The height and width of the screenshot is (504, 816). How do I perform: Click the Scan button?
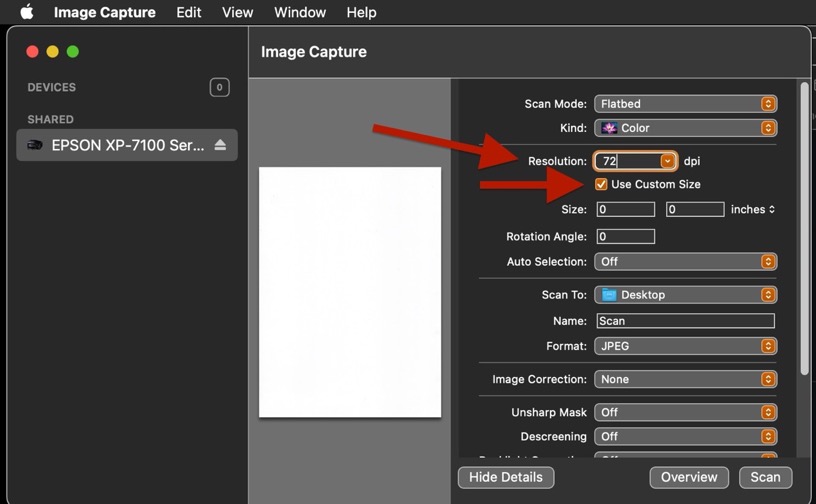click(766, 477)
